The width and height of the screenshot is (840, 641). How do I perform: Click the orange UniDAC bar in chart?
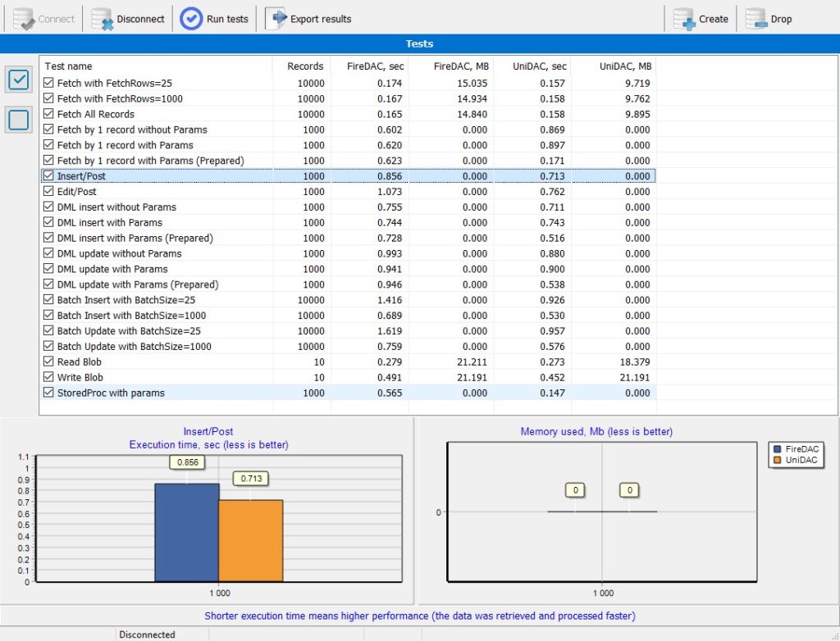tap(251, 541)
